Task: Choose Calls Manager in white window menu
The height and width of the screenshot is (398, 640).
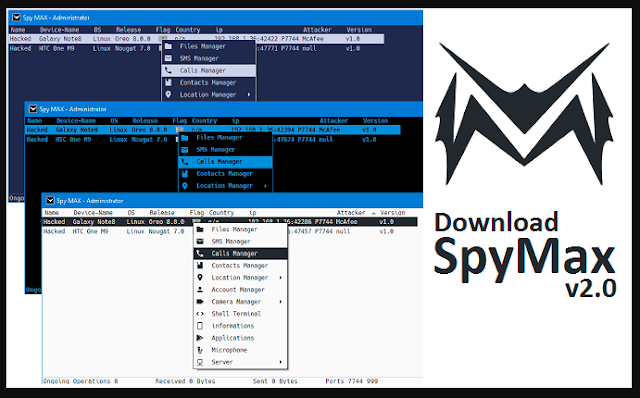Action: (240, 253)
